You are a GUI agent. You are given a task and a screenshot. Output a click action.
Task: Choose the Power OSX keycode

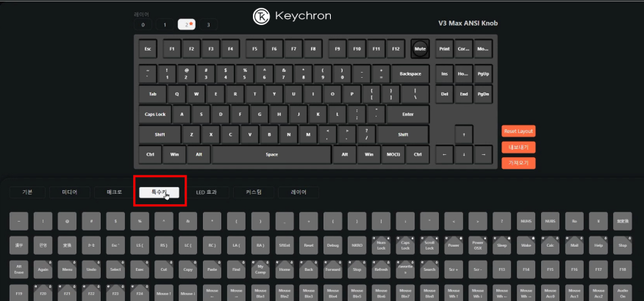(478, 245)
